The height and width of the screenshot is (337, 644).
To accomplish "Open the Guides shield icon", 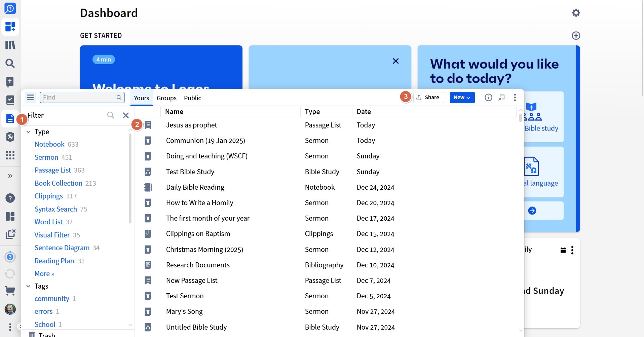I will point(10,137).
